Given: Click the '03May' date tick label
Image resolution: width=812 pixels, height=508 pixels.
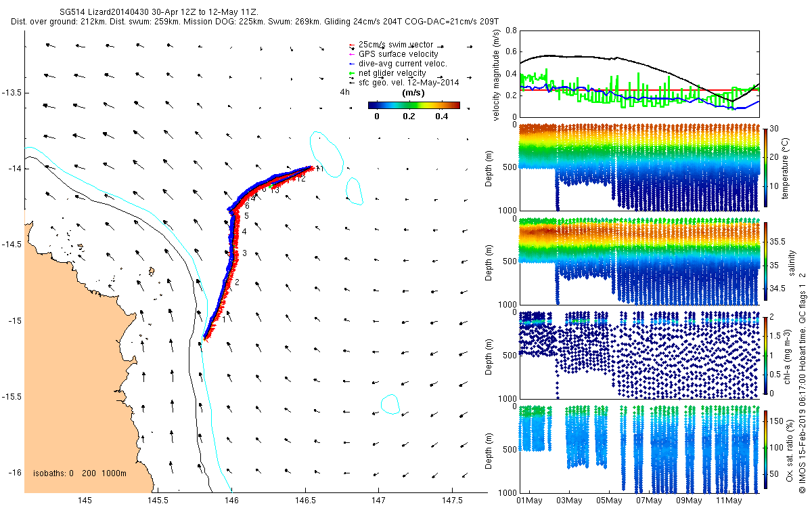Looking at the screenshot, I should [x=569, y=501].
